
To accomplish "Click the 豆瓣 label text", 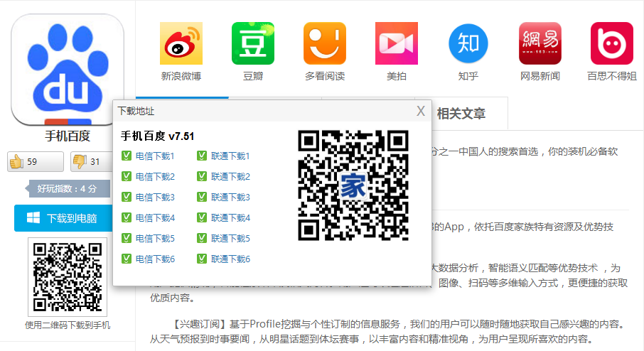I will [x=253, y=76].
